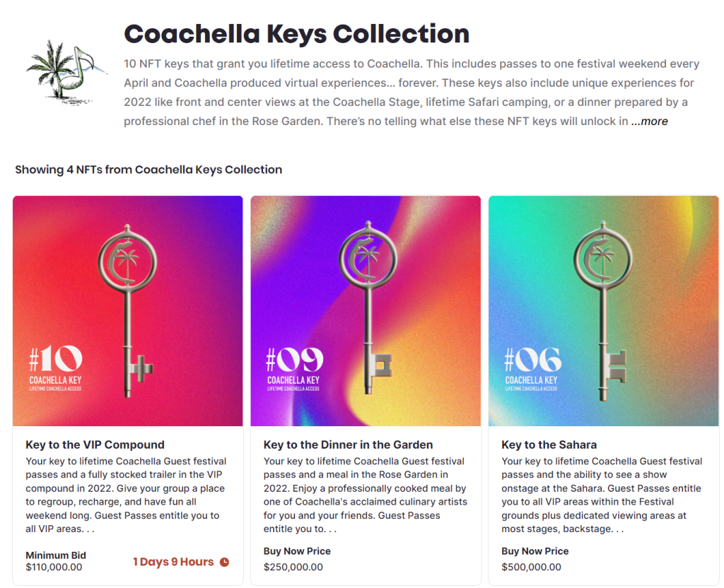724x588 pixels.
Task: Click the clock icon beside auction countdown
Action: point(224,562)
